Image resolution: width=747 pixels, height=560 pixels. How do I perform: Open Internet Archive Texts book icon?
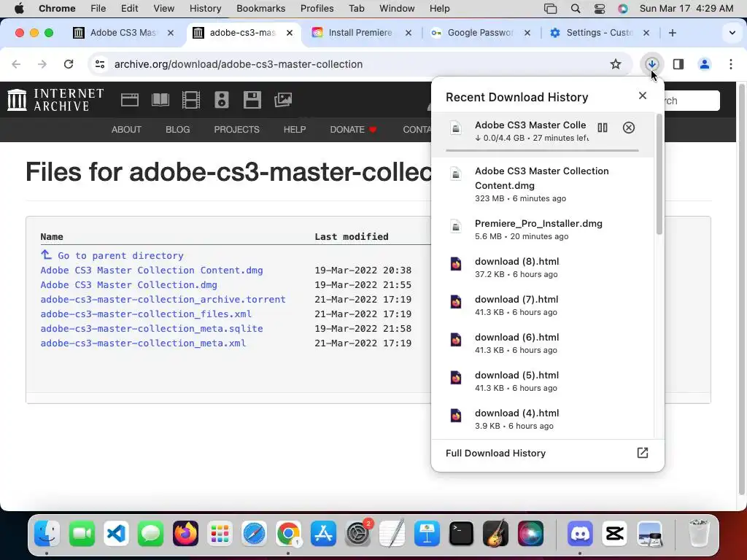(160, 100)
